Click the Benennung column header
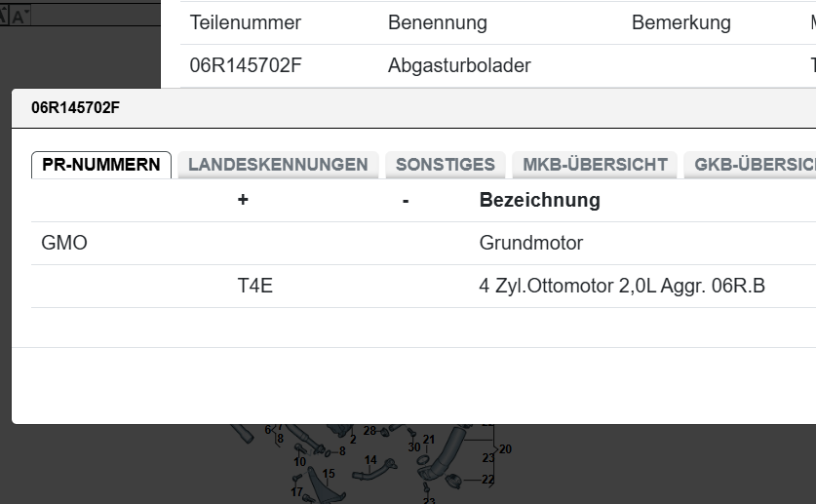816x504 pixels. click(437, 22)
